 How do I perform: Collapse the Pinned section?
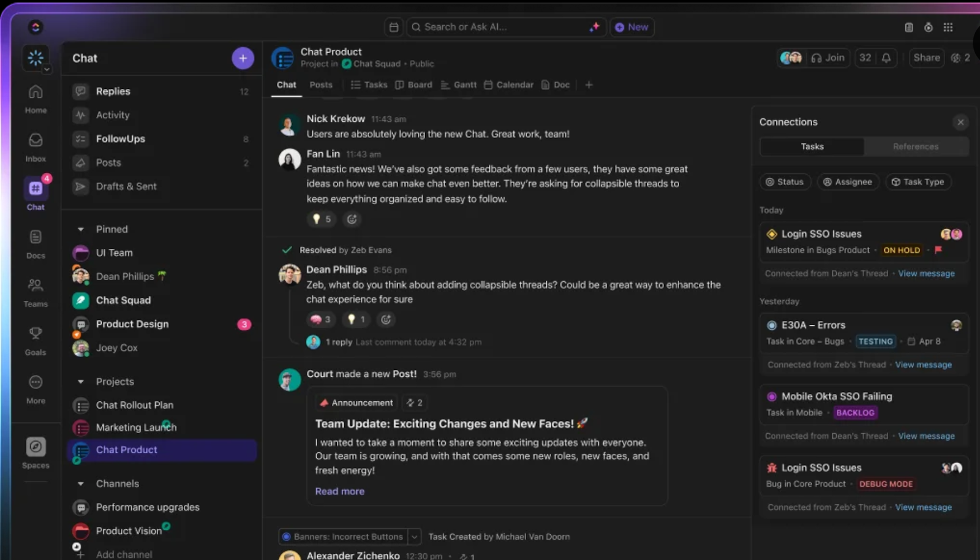pyautogui.click(x=81, y=229)
